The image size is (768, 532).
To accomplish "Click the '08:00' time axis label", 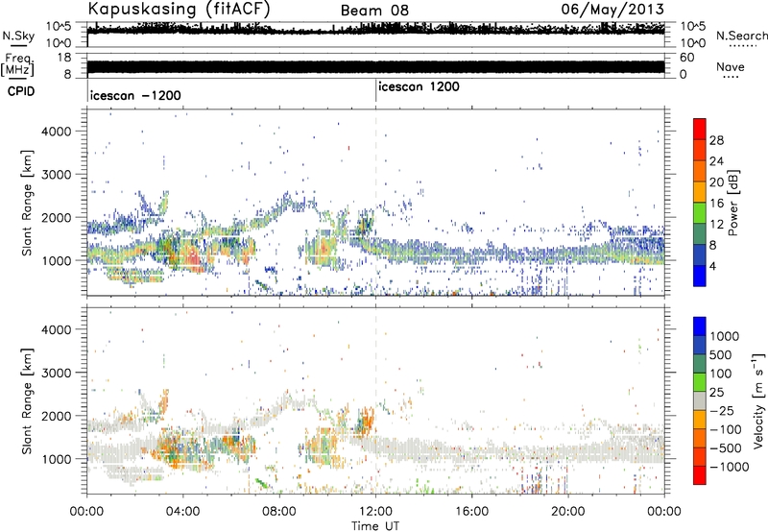I will pos(279,512).
